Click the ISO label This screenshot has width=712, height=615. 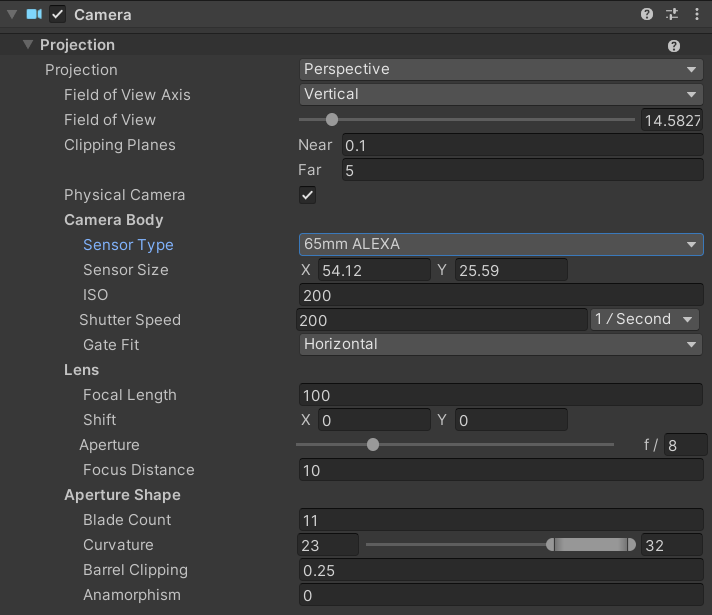[95, 295]
